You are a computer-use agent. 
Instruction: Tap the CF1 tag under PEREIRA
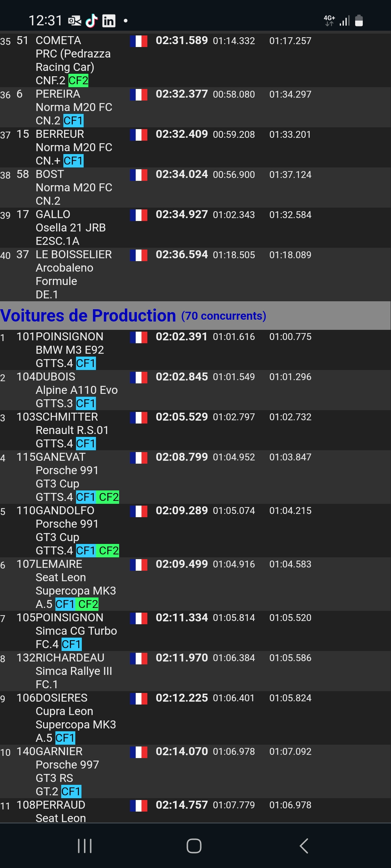tap(73, 120)
